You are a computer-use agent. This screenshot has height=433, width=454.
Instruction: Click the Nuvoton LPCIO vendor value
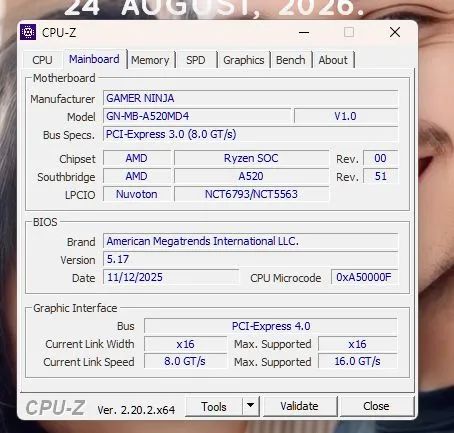click(x=137, y=194)
